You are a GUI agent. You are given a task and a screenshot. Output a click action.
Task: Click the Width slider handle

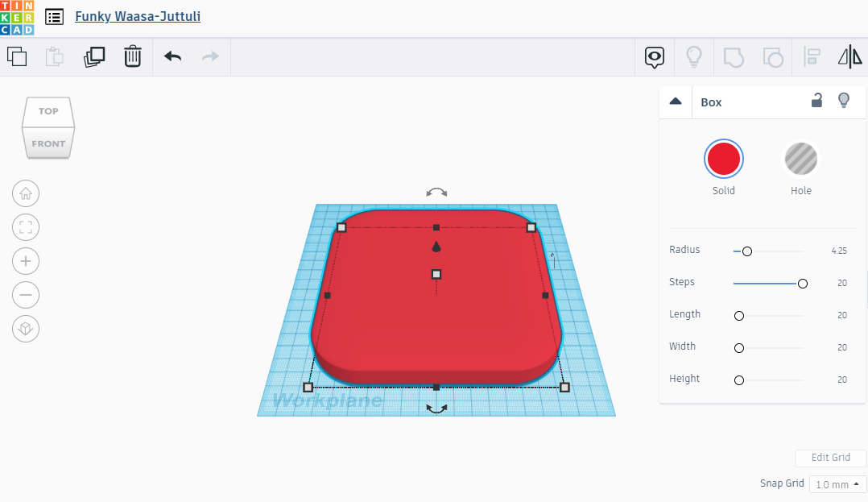pyautogui.click(x=739, y=348)
